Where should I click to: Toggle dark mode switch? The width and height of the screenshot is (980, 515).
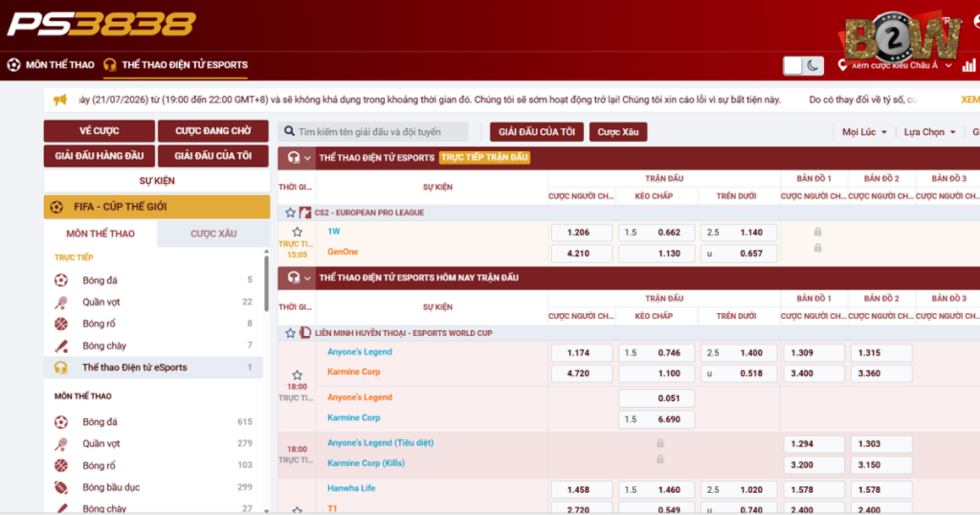[x=803, y=66]
